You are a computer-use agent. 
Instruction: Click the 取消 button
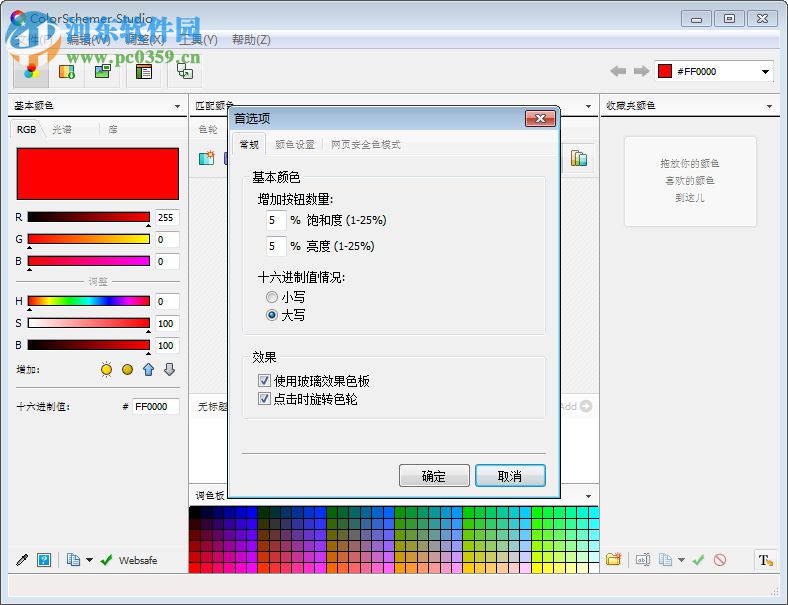[x=510, y=475]
